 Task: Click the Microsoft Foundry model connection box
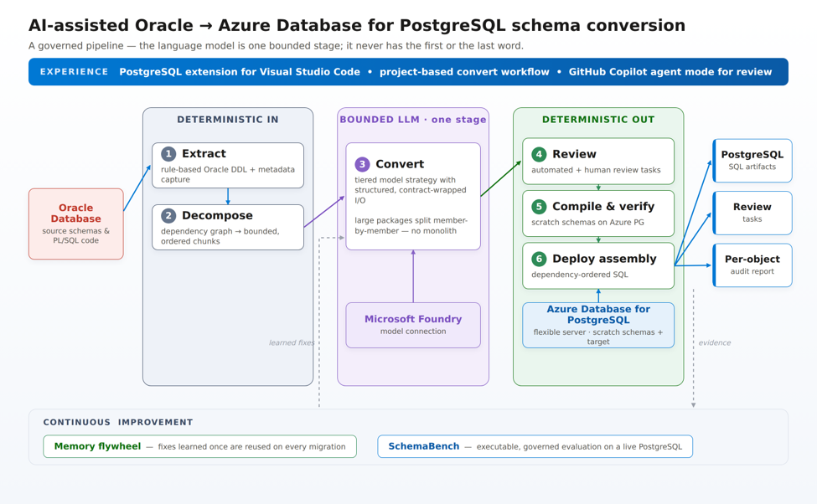click(x=413, y=325)
